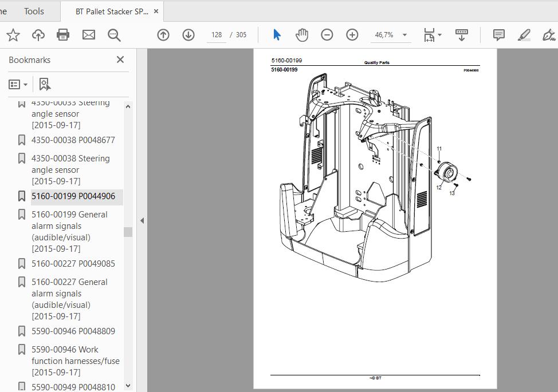Edit the page number field showing 128
The image size is (558, 392).
pyautogui.click(x=217, y=35)
